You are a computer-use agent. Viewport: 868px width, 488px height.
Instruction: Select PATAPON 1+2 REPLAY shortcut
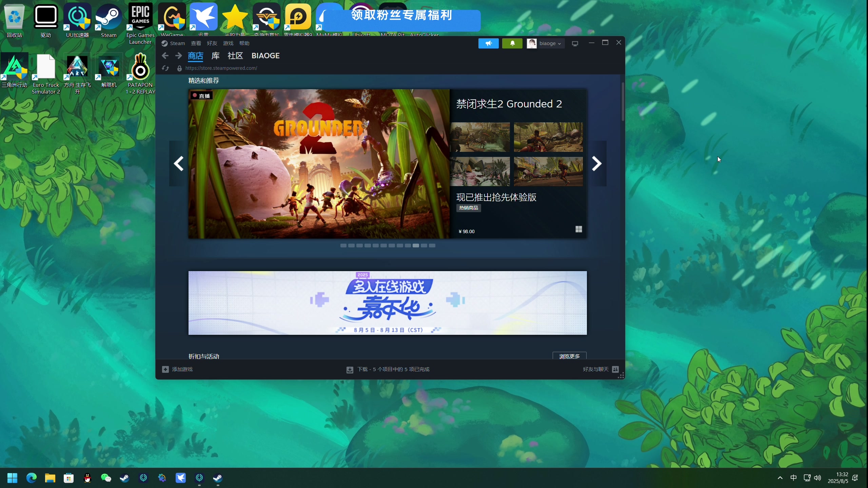point(140,74)
